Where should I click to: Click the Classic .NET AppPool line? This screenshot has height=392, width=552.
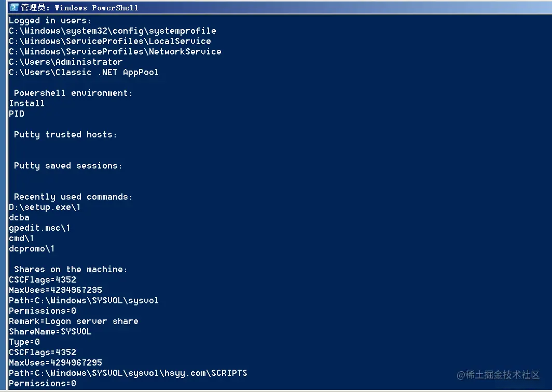pos(84,73)
